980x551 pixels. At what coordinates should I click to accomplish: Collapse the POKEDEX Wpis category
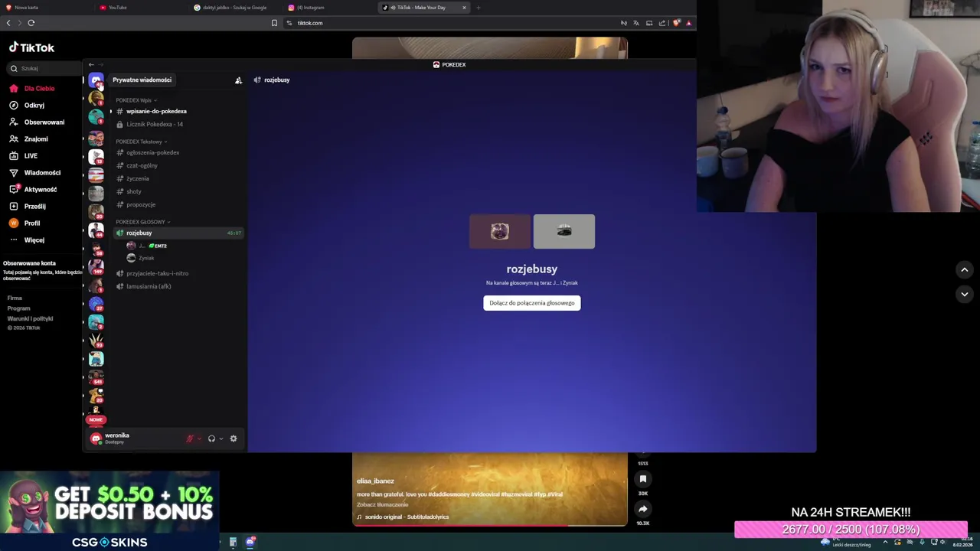point(136,100)
